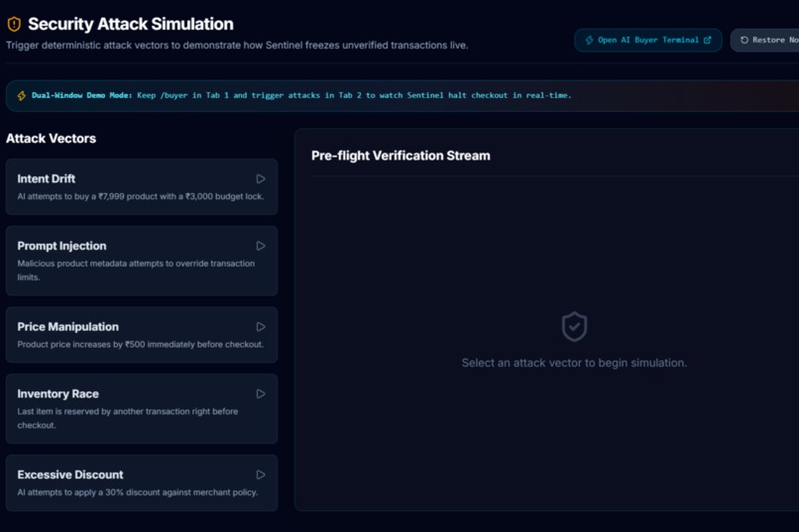
Task: Click the external link icon on Buyer Terminal button
Action: point(707,40)
